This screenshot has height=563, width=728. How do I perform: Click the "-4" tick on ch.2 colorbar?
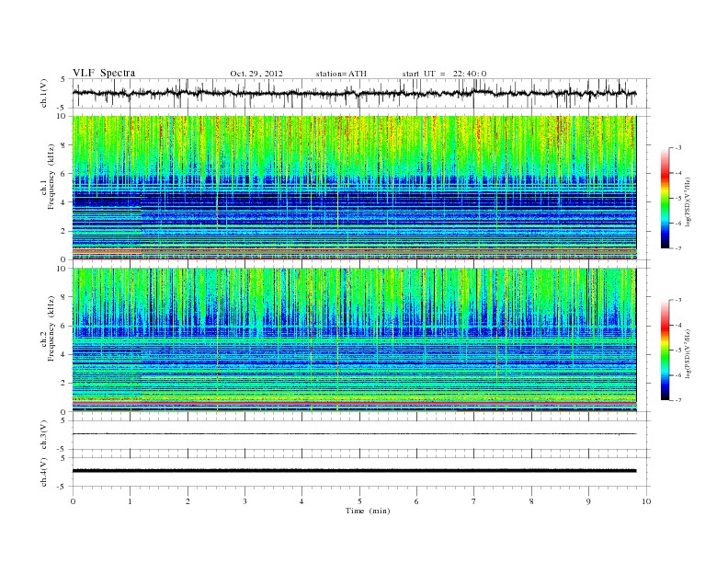(x=678, y=325)
